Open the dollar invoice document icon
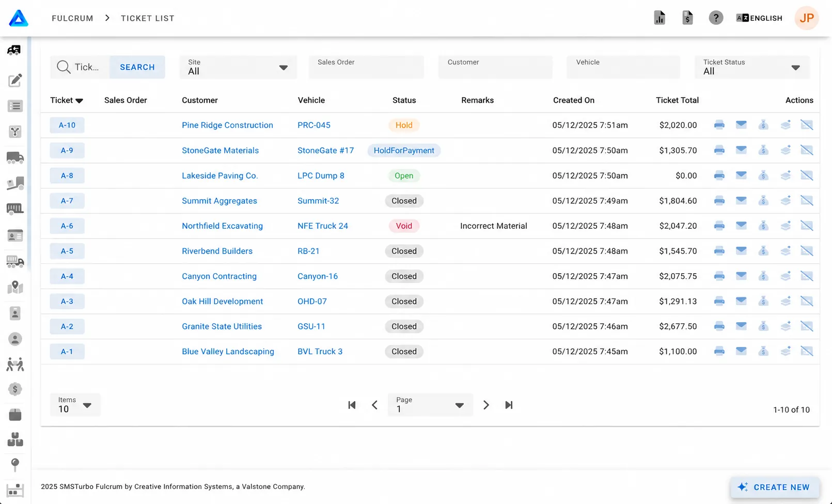The image size is (832, 504). pyautogui.click(x=687, y=18)
